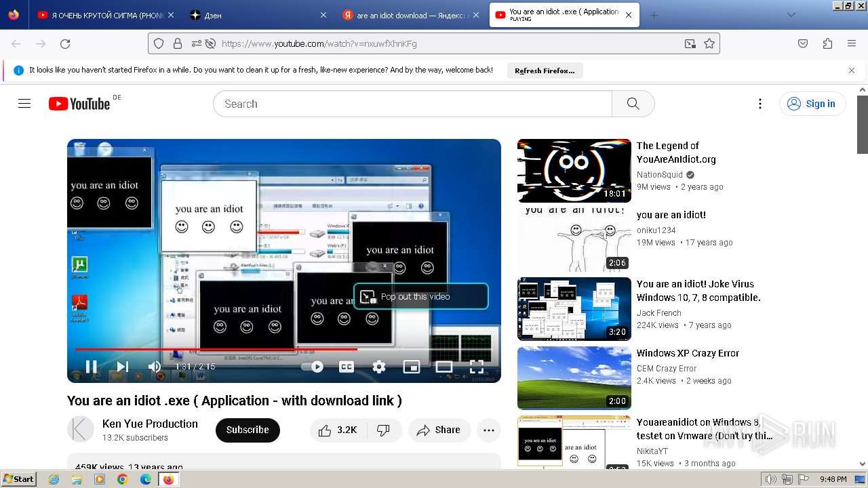Sign in to YouTube
868x488 pixels.
[812, 104]
